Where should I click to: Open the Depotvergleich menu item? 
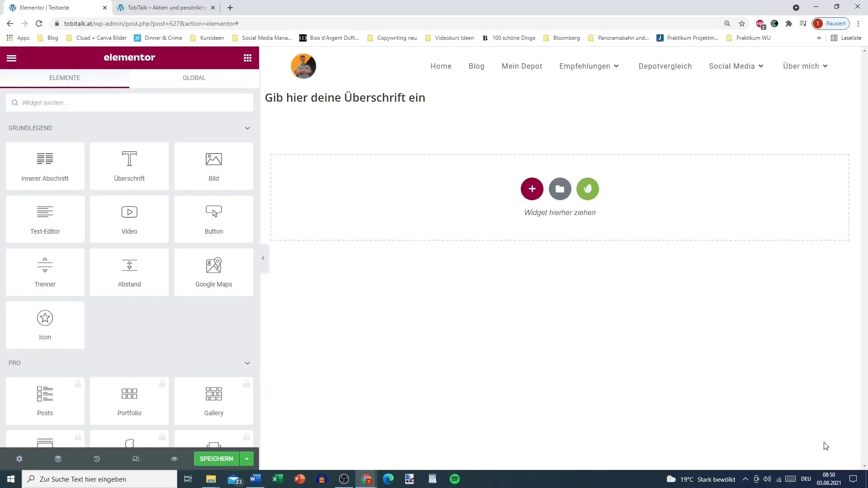pos(665,66)
